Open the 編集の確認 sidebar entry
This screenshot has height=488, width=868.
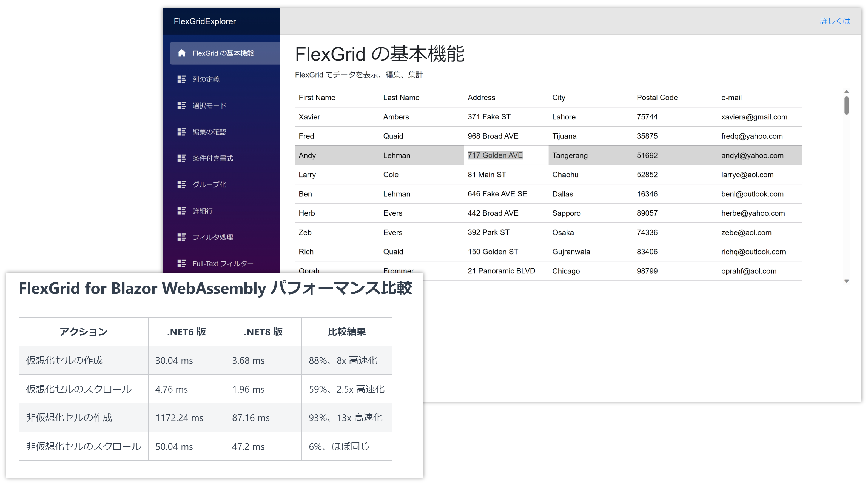coord(225,132)
